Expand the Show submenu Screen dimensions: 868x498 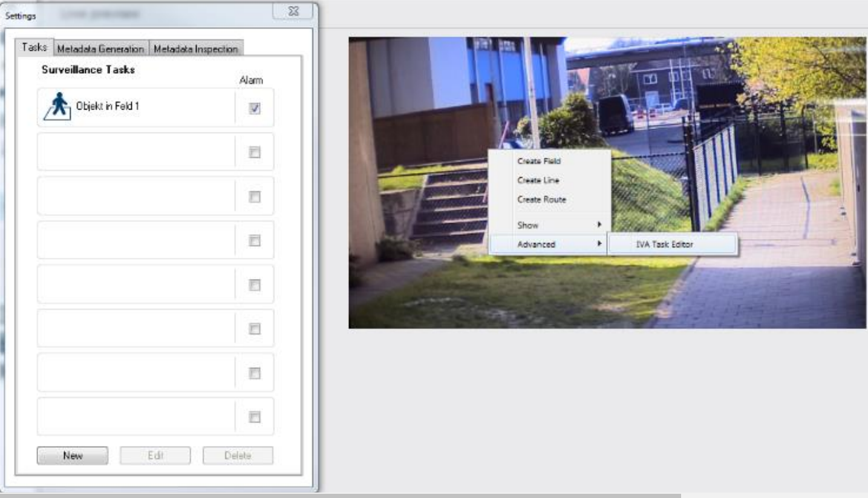click(x=549, y=225)
